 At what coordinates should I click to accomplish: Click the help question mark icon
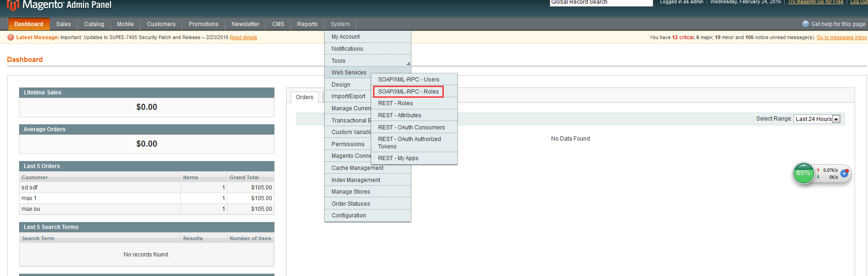806,24
